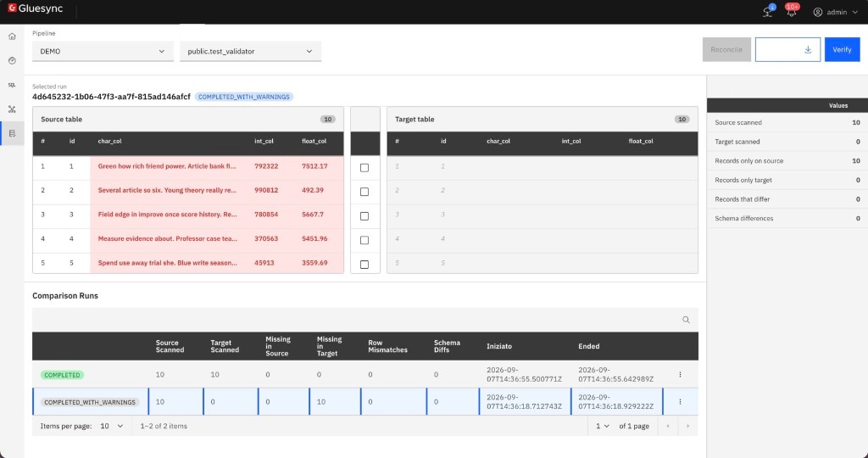Select the COMPLETED_WITH_WARNINGS run row badge
Viewport: 868px width, 458px height.
pyautogui.click(x=90, y=403)
